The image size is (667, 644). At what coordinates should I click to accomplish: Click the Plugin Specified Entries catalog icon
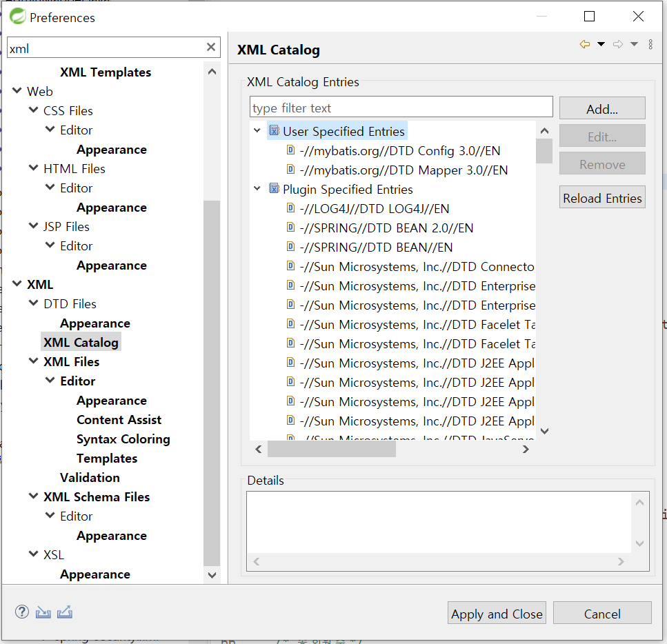[x=274, y=188]
